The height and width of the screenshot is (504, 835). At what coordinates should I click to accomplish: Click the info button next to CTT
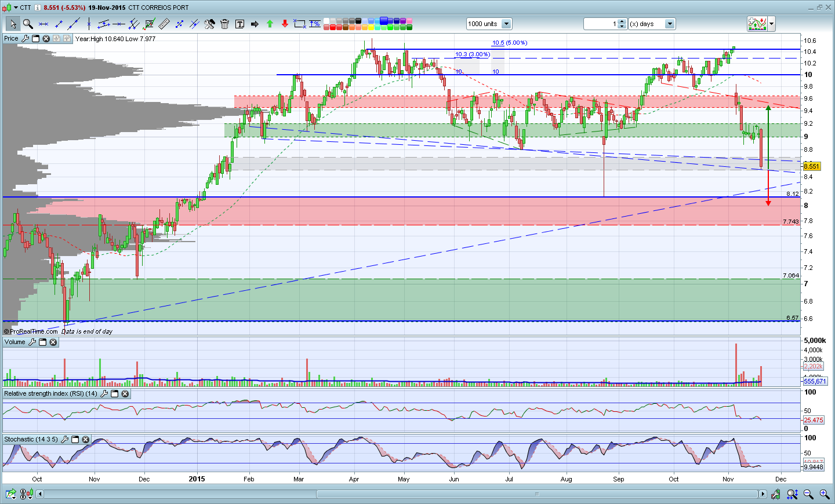pyautogui.click(x=37, y=8)
